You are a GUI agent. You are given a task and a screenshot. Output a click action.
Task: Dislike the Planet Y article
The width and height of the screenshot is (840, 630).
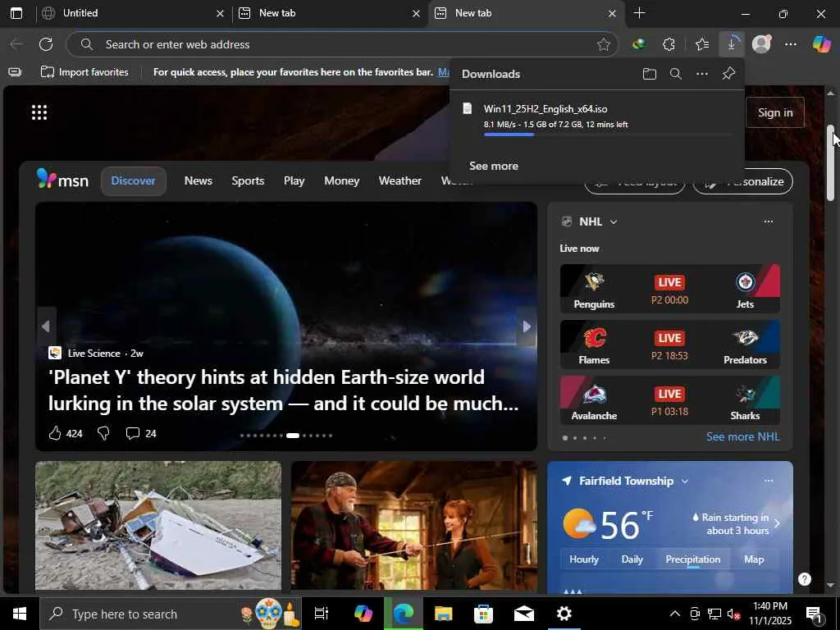pos(103,433)
